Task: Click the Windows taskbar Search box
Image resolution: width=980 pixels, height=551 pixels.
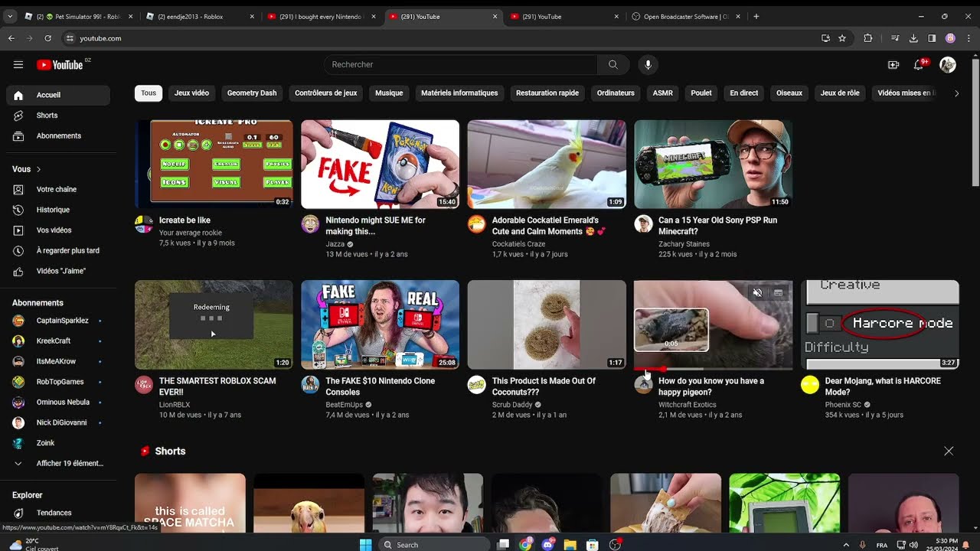Action: click(434, 545)
